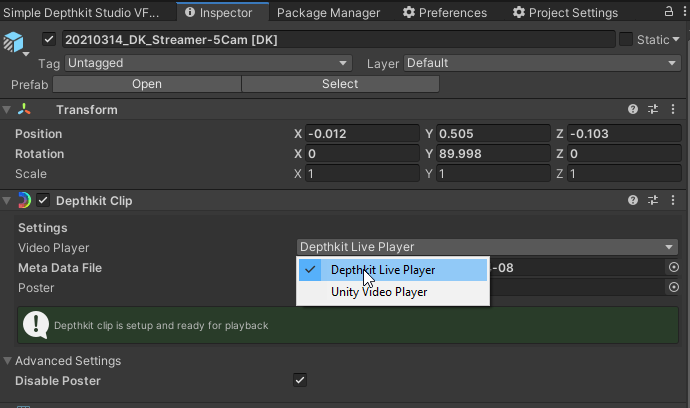
Task: Click the GameObject cube icon
Action: coord(13,42)
